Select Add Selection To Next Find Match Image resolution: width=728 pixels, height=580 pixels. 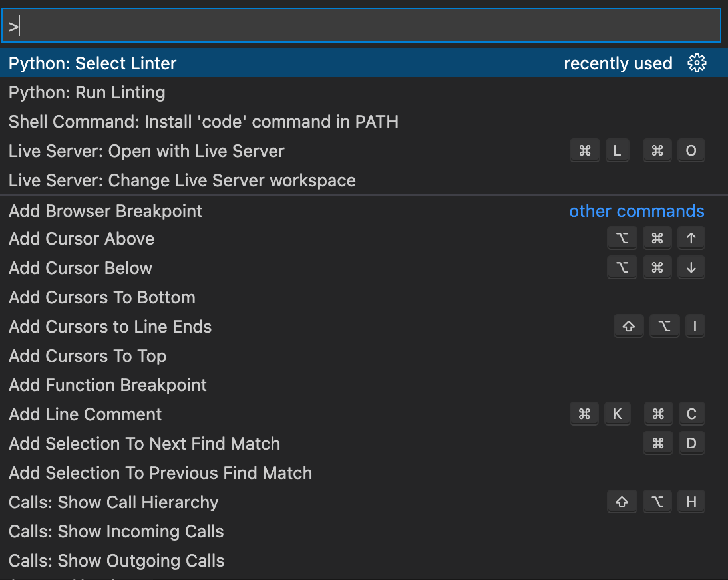(x=364, y=443)
